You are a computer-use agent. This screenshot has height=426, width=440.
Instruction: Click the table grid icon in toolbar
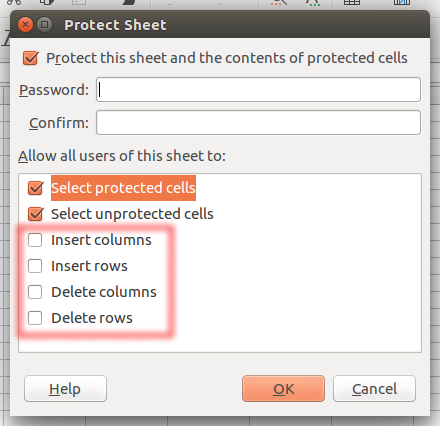click(x=352, y=2)
